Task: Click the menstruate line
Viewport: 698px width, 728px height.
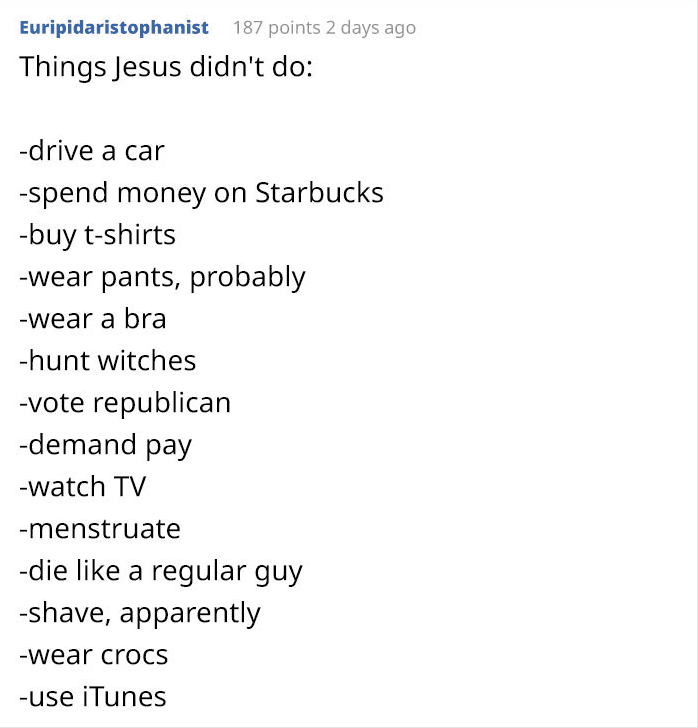Action: (x=100, y=529)
